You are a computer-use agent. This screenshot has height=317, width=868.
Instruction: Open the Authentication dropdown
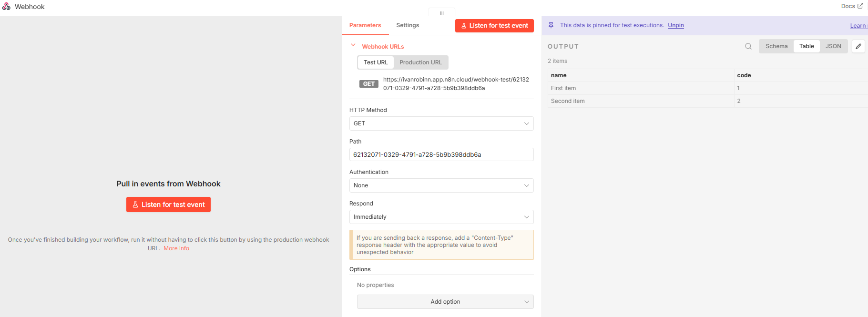tap(441, 185)
